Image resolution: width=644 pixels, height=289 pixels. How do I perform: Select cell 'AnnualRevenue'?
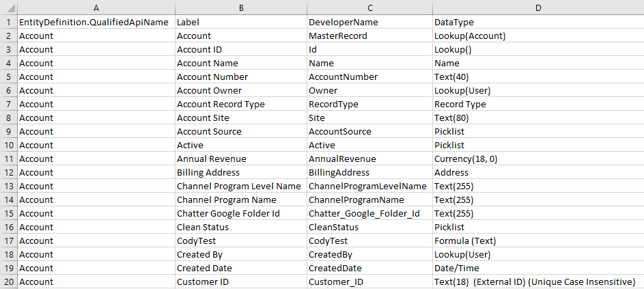369,159
